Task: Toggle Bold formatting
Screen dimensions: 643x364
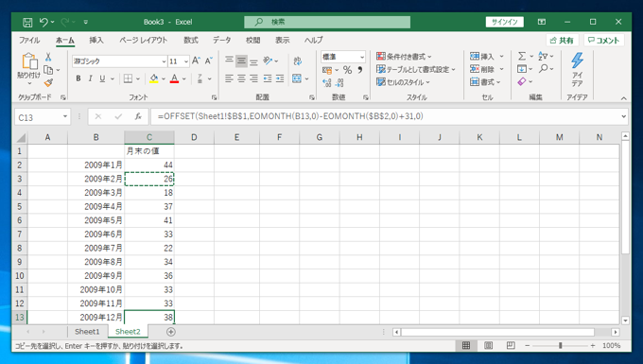Action: click(x=78, y=78)
